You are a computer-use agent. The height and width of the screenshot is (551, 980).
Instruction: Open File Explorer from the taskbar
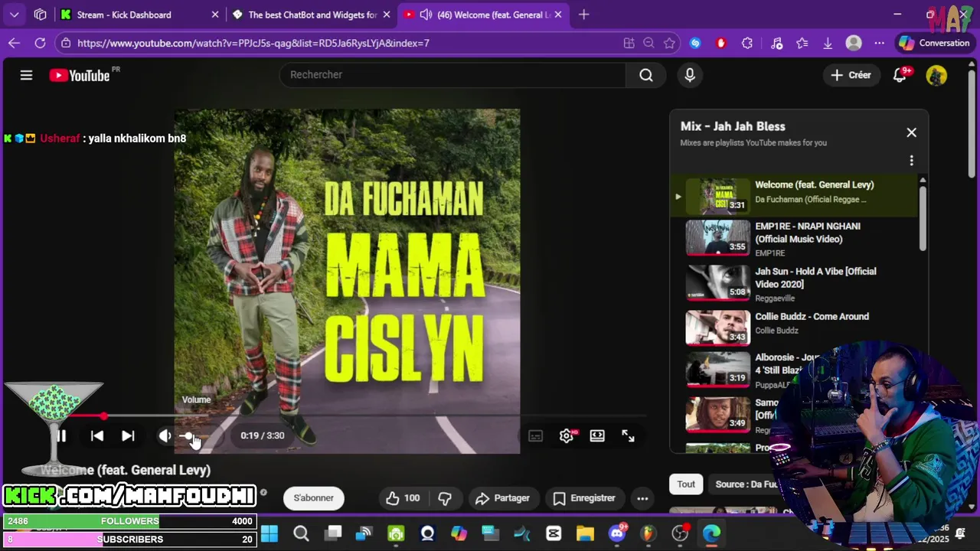[x=585, y=533]
